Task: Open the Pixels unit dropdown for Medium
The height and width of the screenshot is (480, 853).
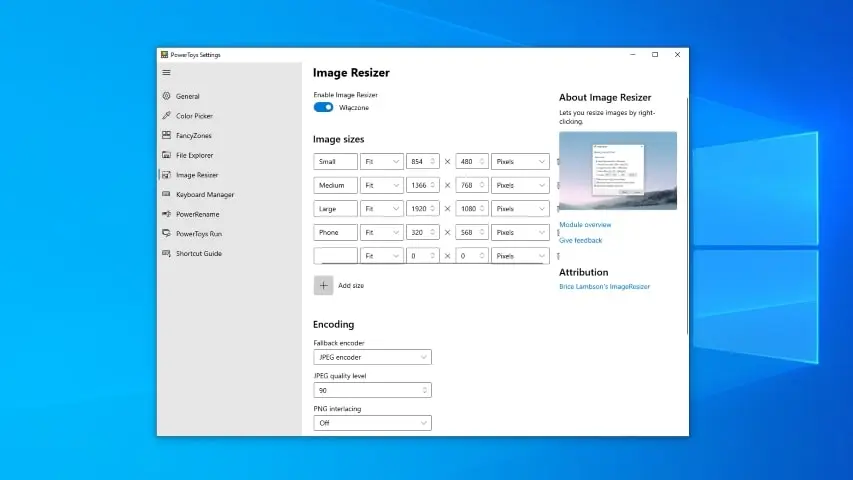Action: click(x=520, y=185)
